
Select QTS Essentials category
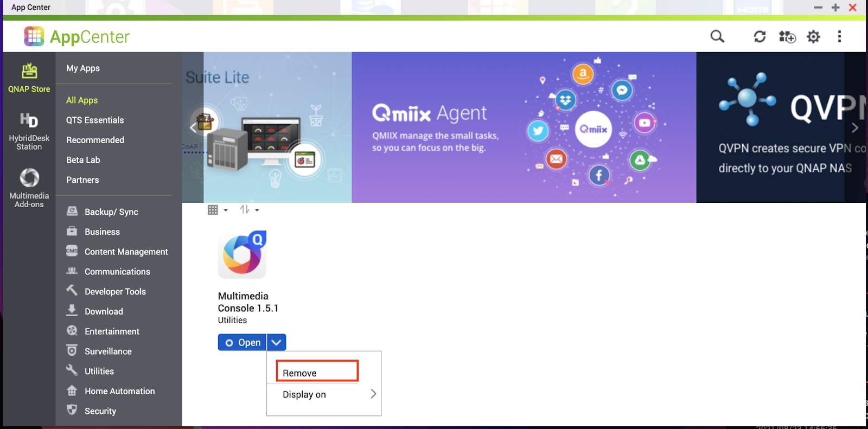pyautogui.click(x=95, y=120)
